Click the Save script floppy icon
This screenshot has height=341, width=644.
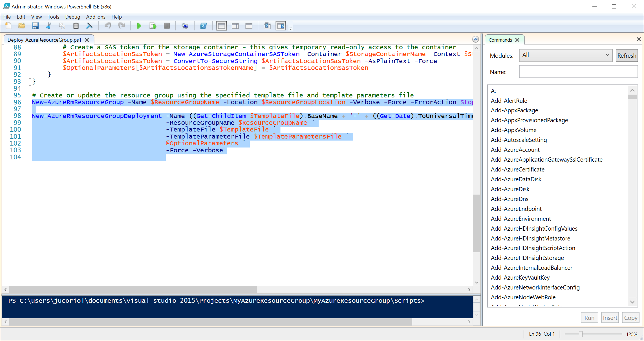[35, 26]
